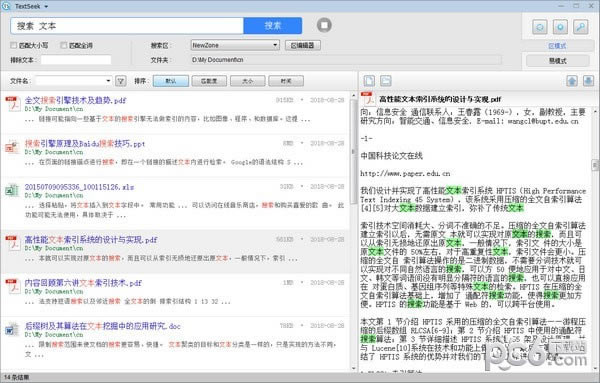Toggle sort by 匹配度 button
Screen dimensions: 600x383
click(209, 81)
